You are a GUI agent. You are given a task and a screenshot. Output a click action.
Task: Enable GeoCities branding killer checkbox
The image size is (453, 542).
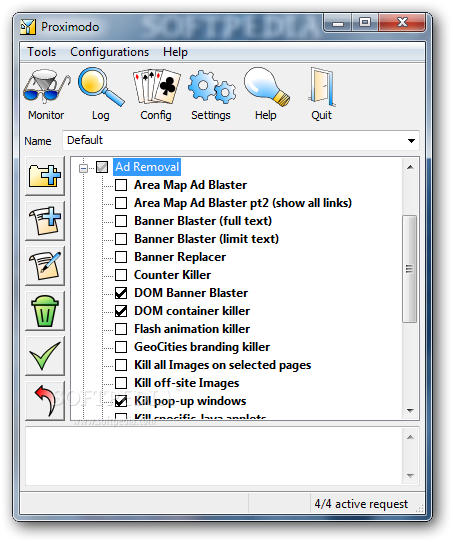pyautogui.click(x=121, y=347)
